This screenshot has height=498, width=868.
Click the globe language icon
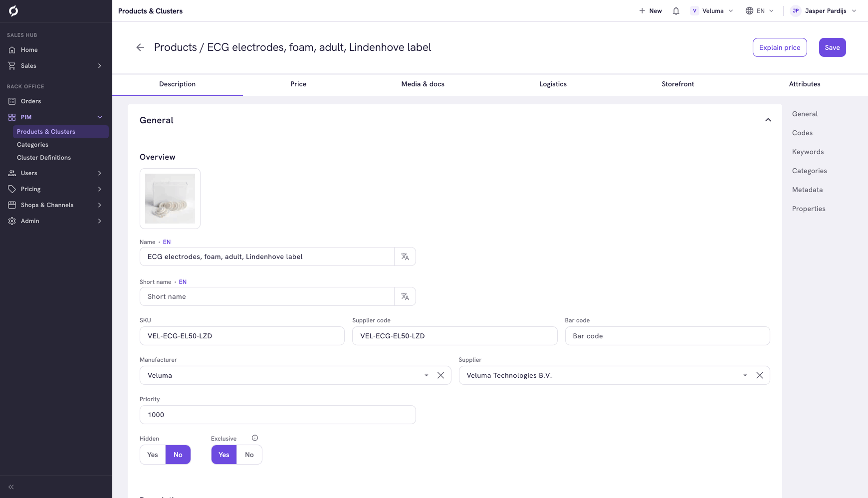[x=749, y=11]
